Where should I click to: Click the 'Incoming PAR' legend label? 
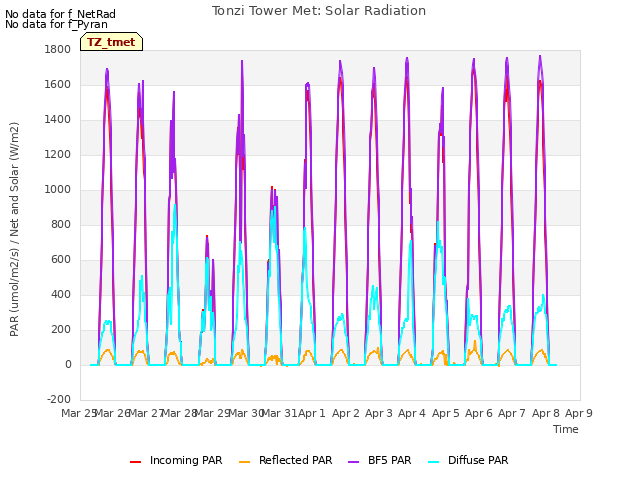(x=186, y=460)
